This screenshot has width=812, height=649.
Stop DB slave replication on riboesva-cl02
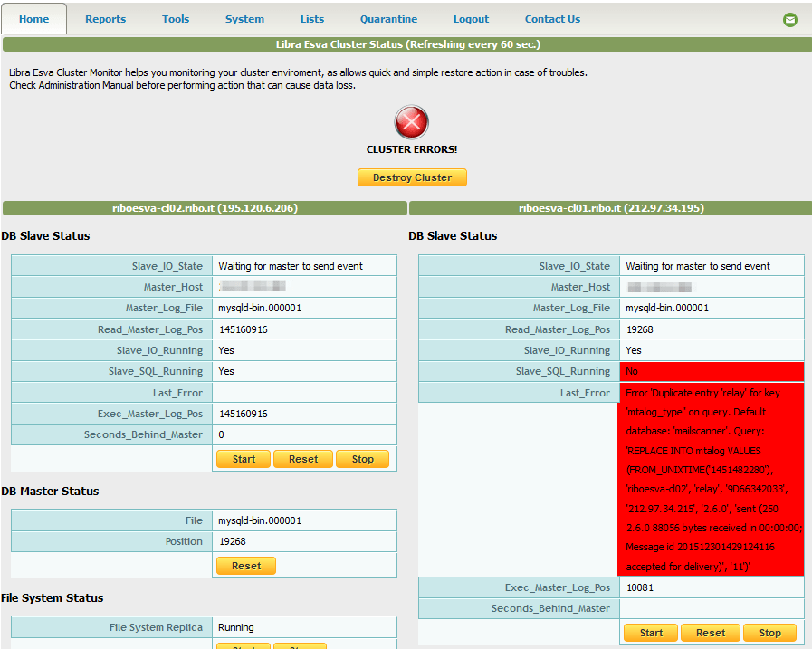click(x=362, y=459)
